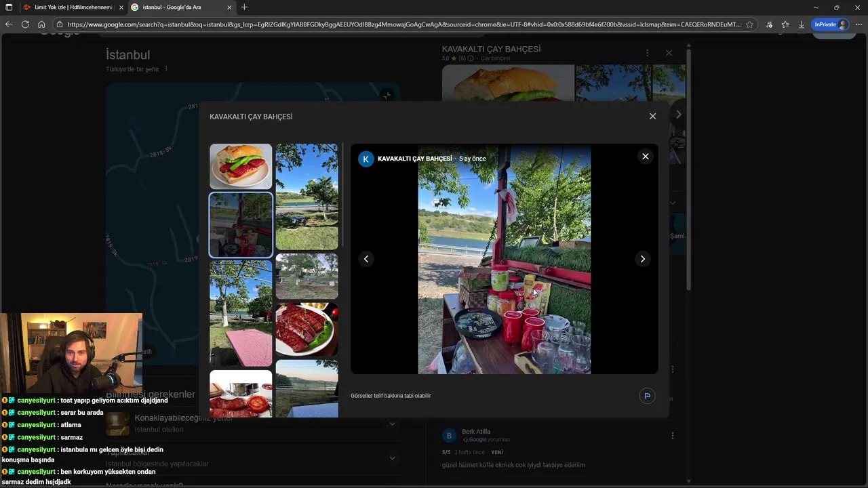Click Berk Atilla's B avatar
This screenshot has height=488, width=868.
tap(449, 436)
